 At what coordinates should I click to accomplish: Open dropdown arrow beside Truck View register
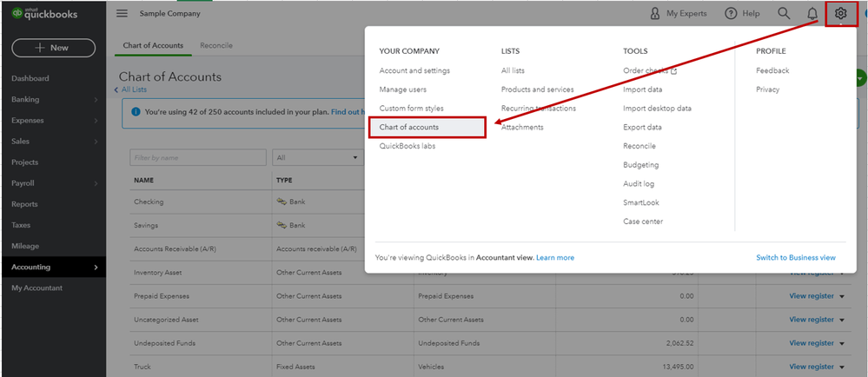(842, 367)
